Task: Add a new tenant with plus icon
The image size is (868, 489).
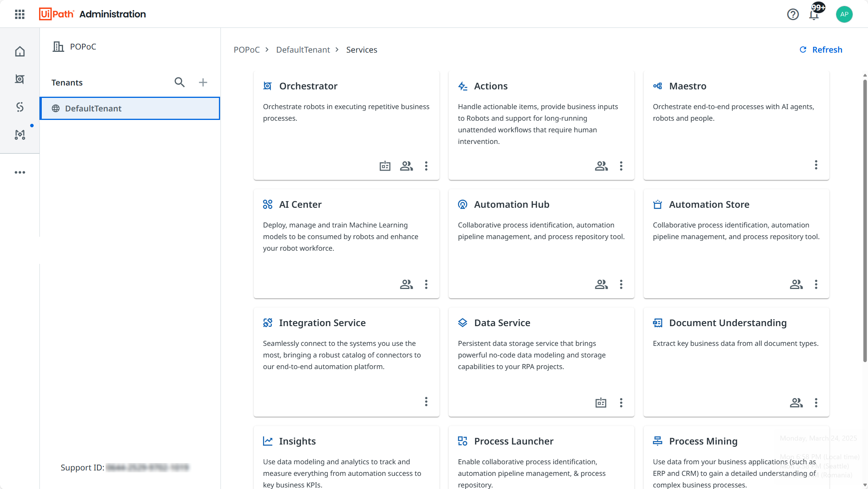Action: [203, 82]
